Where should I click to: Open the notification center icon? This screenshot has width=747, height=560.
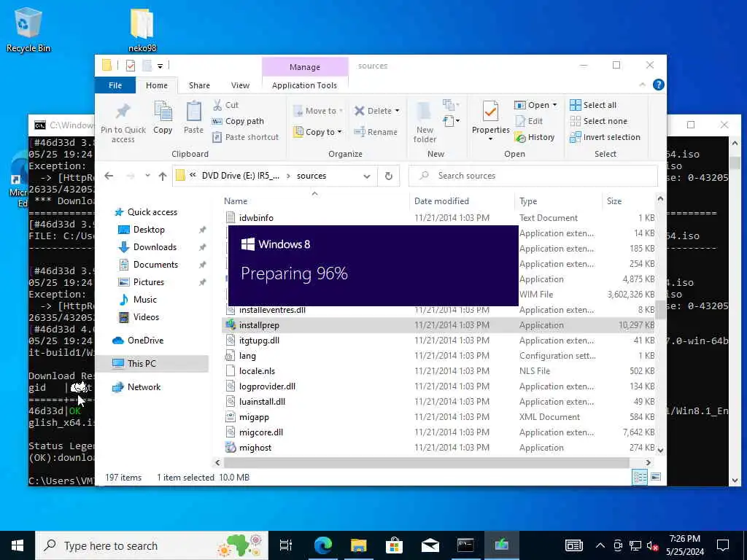(723, 545)
